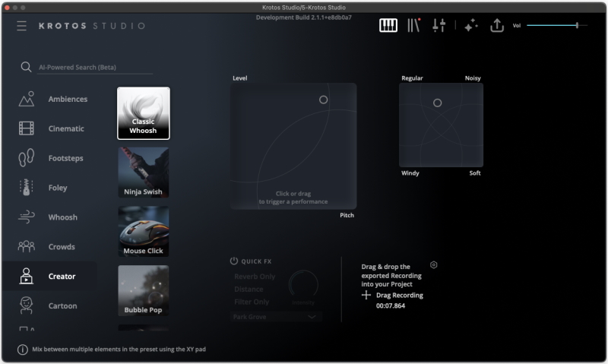This screenshot has width=608, height=364.
Task: Click the Cinematic film strip icon
Action: [x=27, y=128]
